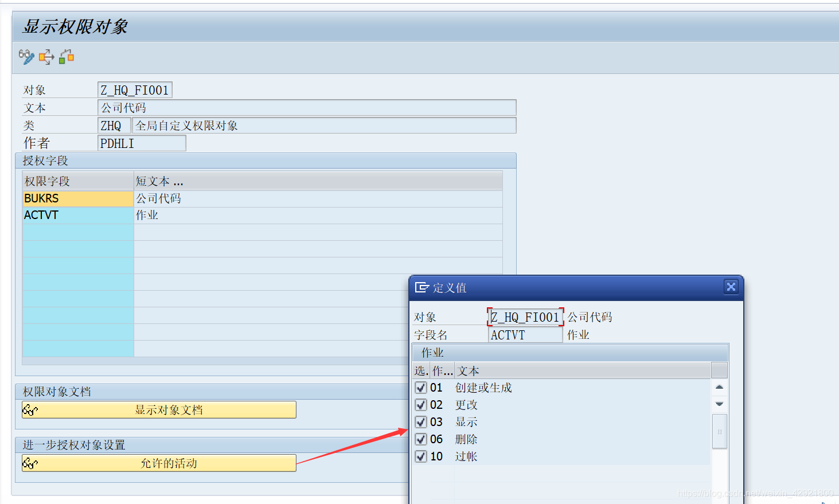Viewport: 839px width, 504px height.
Task: Click the green-orange hierarchy toolbar icon
Action: (67, 56)
